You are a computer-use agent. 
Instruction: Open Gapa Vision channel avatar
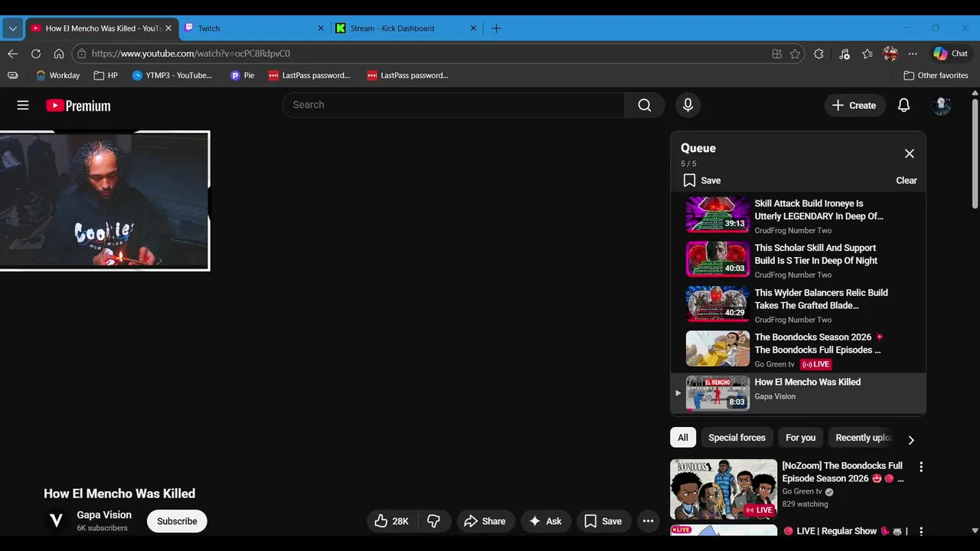coord(56,521)
